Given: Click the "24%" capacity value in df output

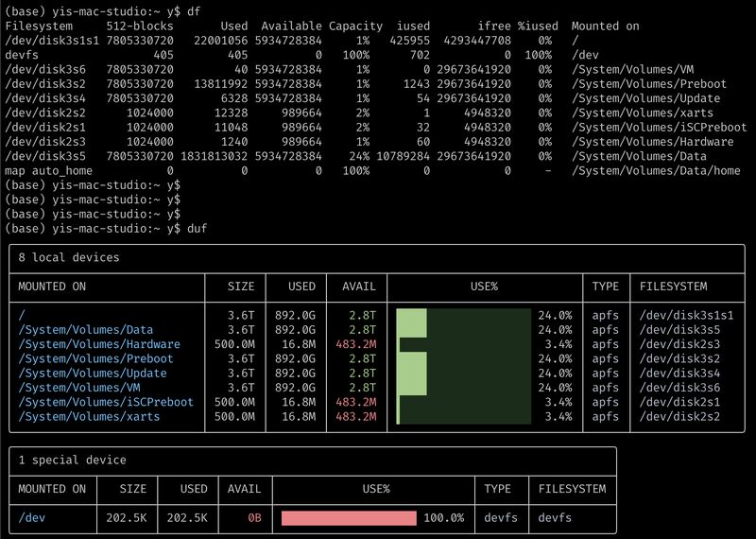Looking at the screenshot, I should click(x=359, y=156).
